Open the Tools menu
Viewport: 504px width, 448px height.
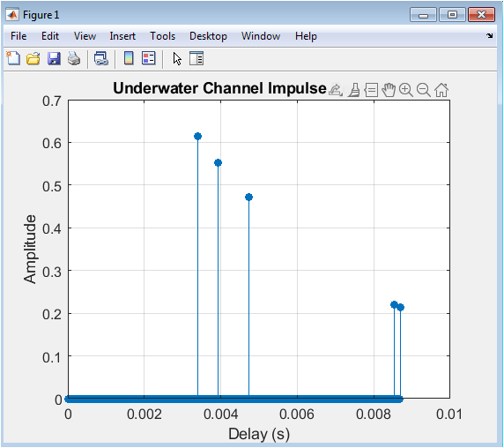163,36
